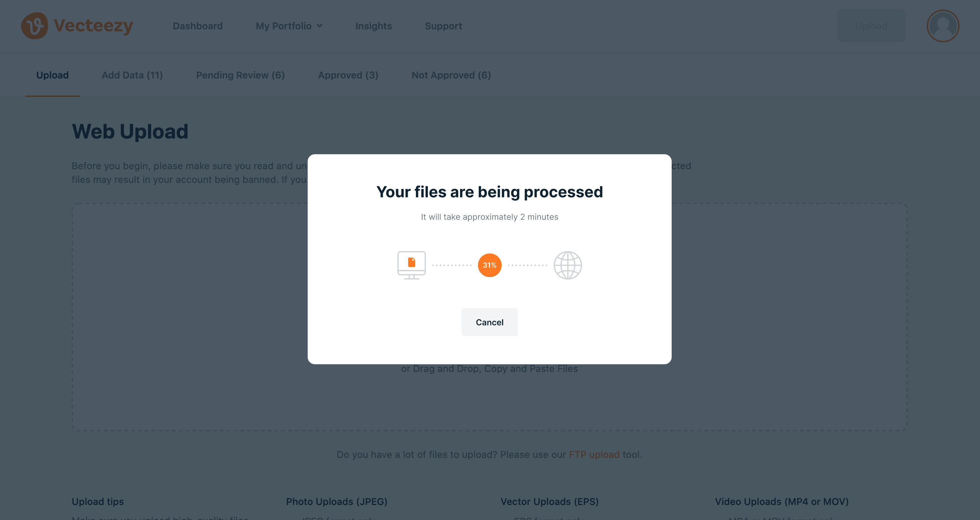
Task: Click Video Uploads (MP4 or MOV) heading
Action: (782, 502)
